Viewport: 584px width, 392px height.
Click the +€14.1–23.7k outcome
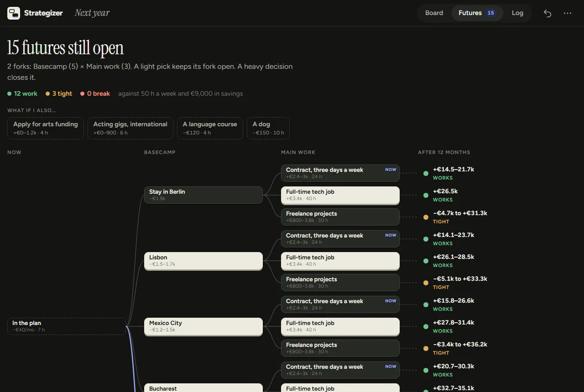pos(454,235)
